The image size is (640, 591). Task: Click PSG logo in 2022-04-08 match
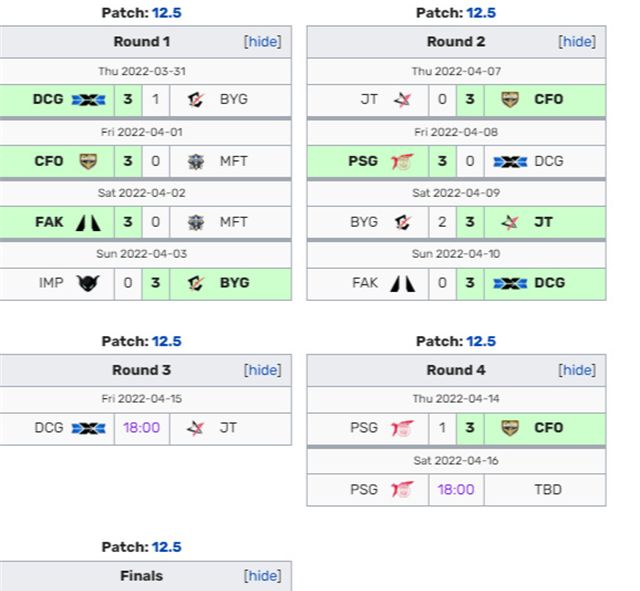402,161
